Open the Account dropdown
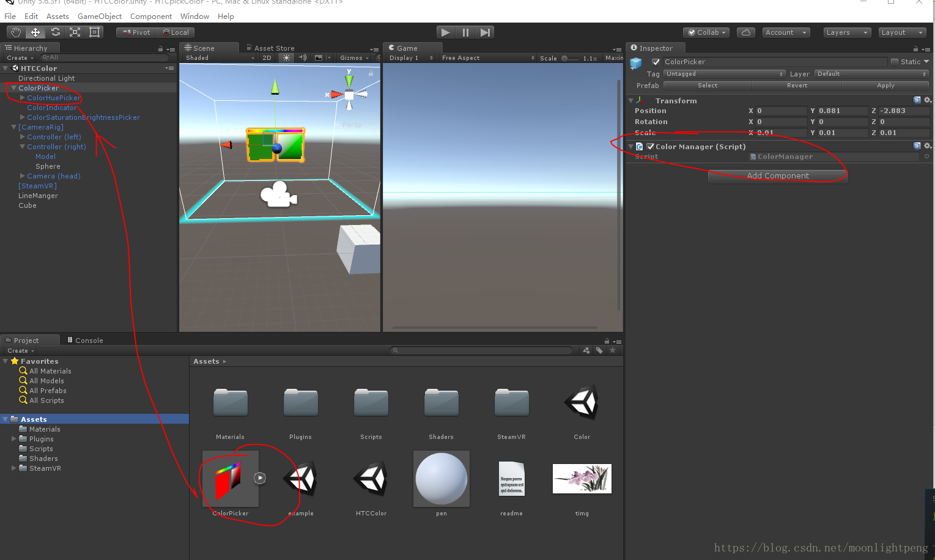935x560 pixels. point(786,32)
